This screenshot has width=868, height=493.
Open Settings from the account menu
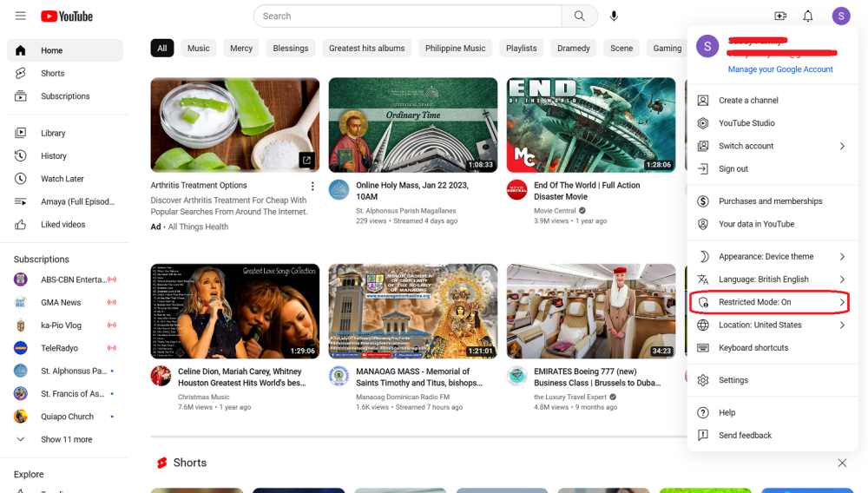coord(773,380)
